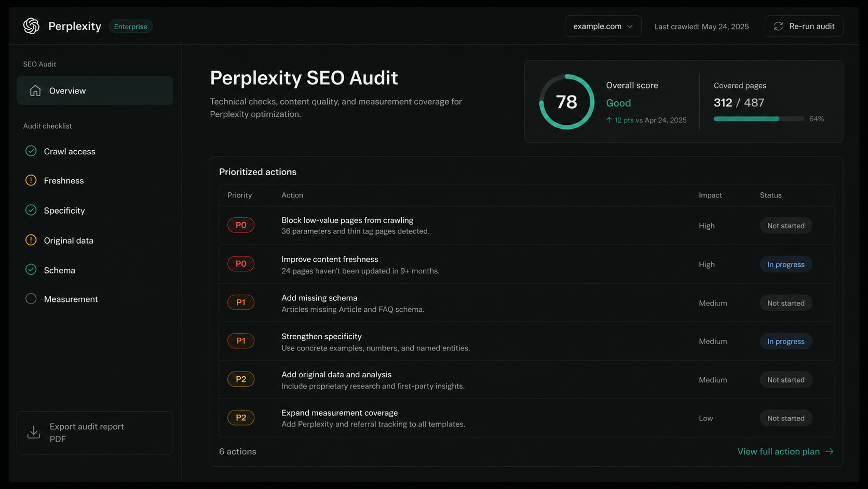Click the 312 / 487 covered pages value

739,102
